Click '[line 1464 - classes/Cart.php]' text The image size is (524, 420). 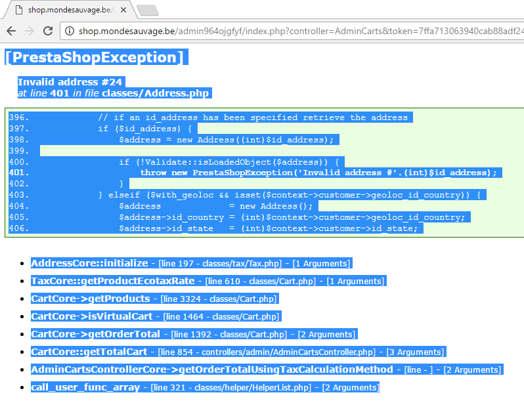[221, 316]
